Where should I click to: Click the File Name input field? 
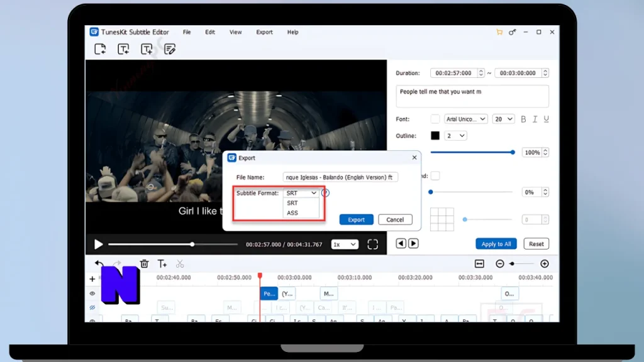[340, 177]
